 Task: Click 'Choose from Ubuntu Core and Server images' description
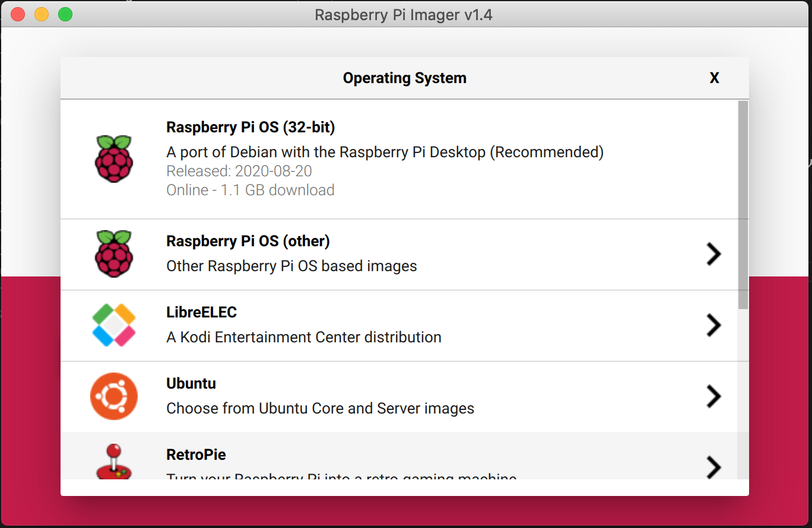(x=321, y=409)
